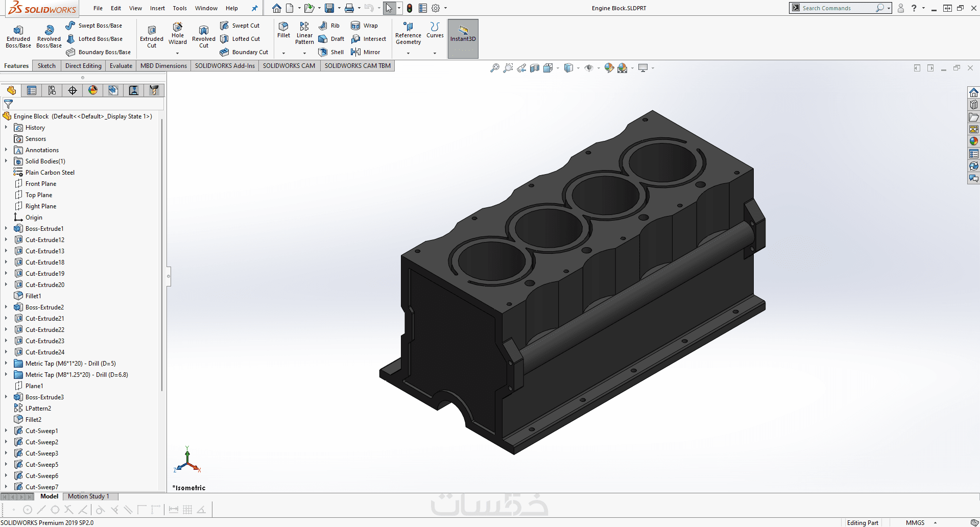980x527 pixels.
Task: Pin the menu bar with pushpin
Action: [x=255, y=8]
